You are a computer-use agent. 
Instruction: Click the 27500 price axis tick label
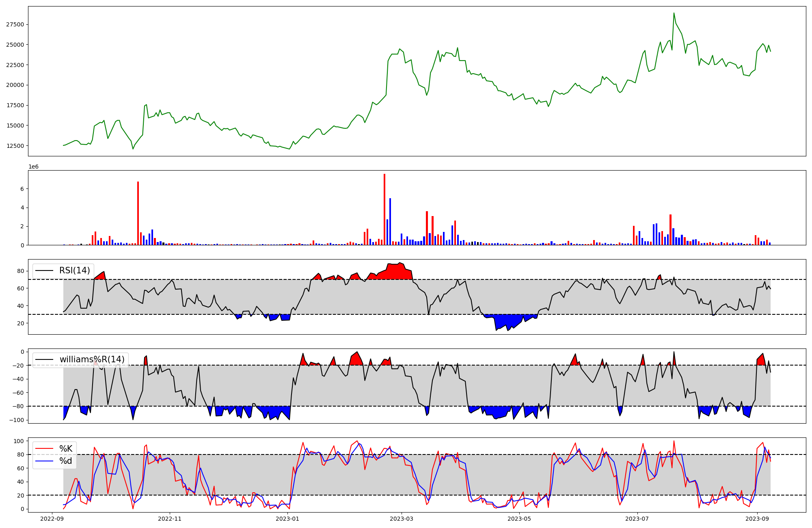[15, 24]
